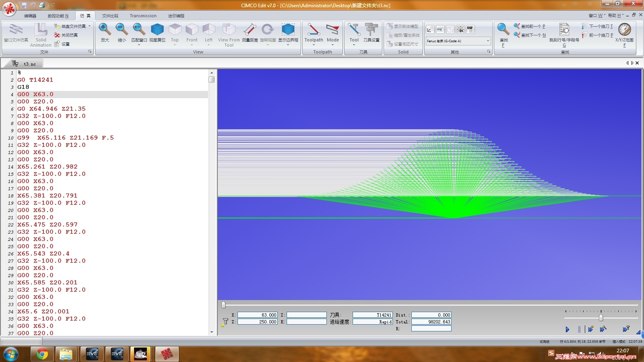Image resolution: width=644 pixels, height=362 pixels.
Task: Click the simulation progress slider handle
Action: 223,305
